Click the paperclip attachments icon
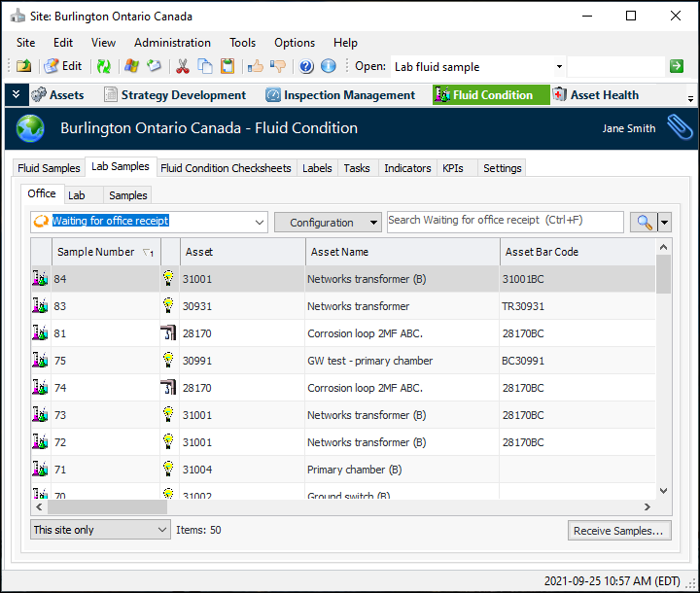The width and height of the screenshot is (700, 593). click(679, 128)
